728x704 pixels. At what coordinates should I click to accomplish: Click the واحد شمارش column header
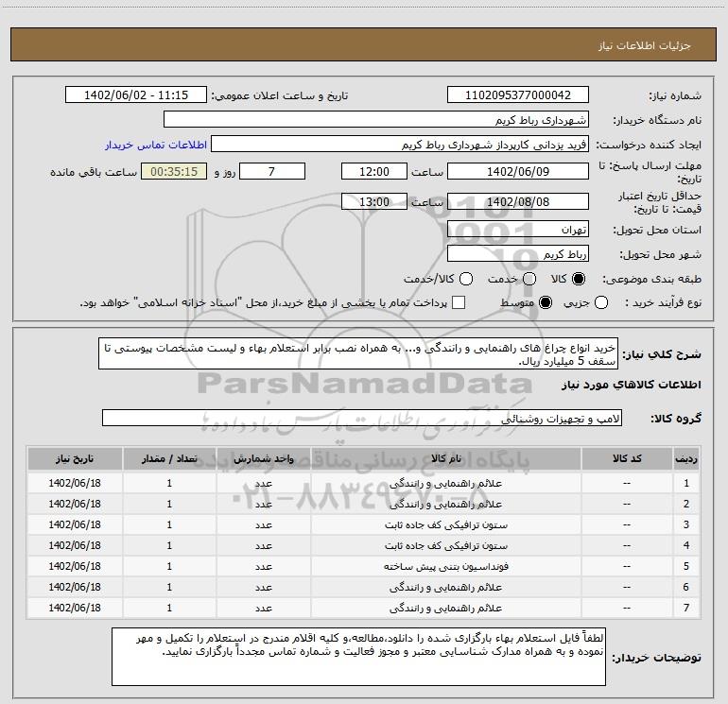(x=263, y=458)
